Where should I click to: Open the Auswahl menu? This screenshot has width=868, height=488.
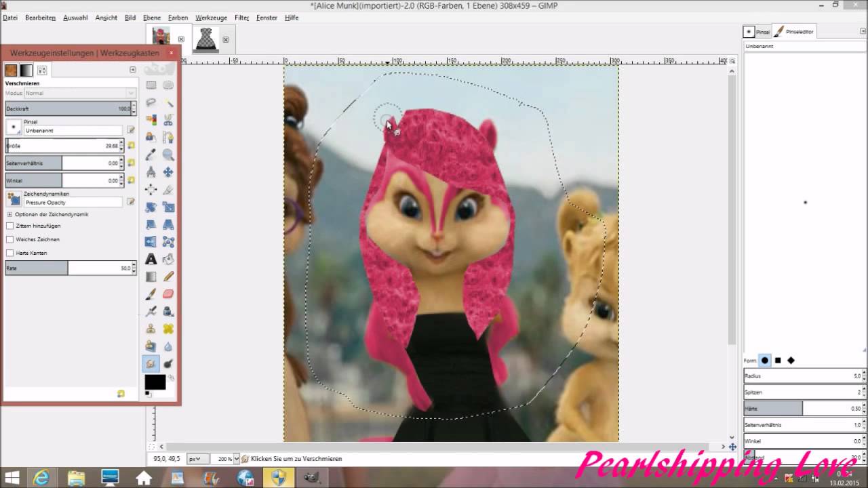tap(75, 18)
